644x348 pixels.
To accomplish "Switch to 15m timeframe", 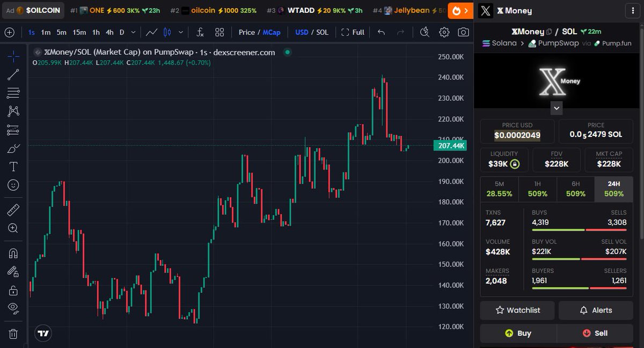I will [x=79, y=32].
